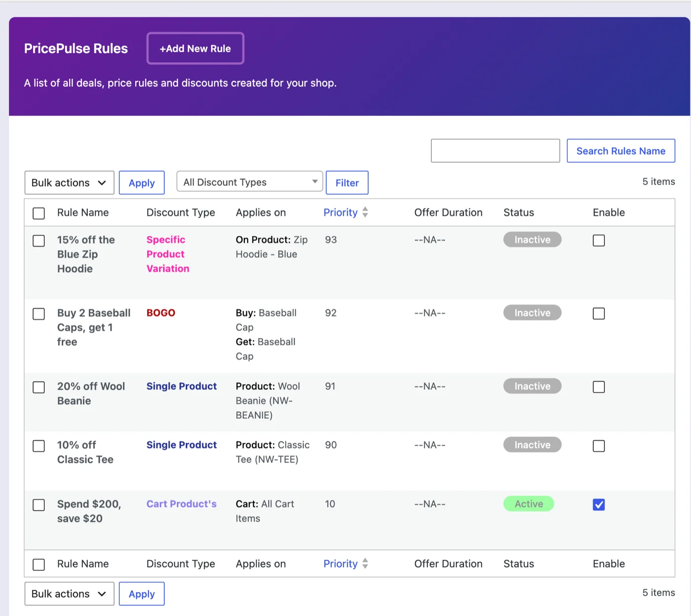The image size is (691, 616).
Task: Enable the 20% off Wool Beanie rule
Action: click(599, 387)
